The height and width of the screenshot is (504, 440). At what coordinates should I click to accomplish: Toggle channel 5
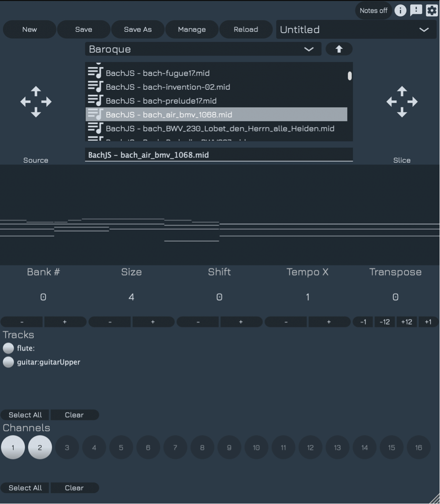pyautogui.click(x=121, y=447)
